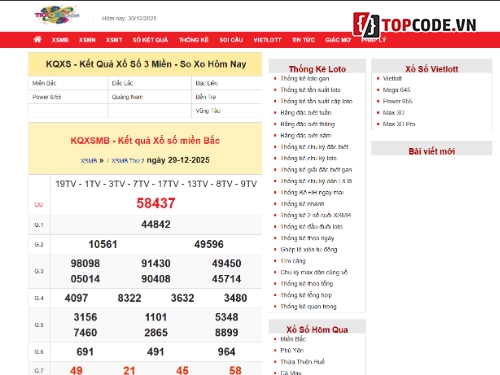500x375 pixels.
Task: Open Max 3D link
Action: [x=393, y=113]
